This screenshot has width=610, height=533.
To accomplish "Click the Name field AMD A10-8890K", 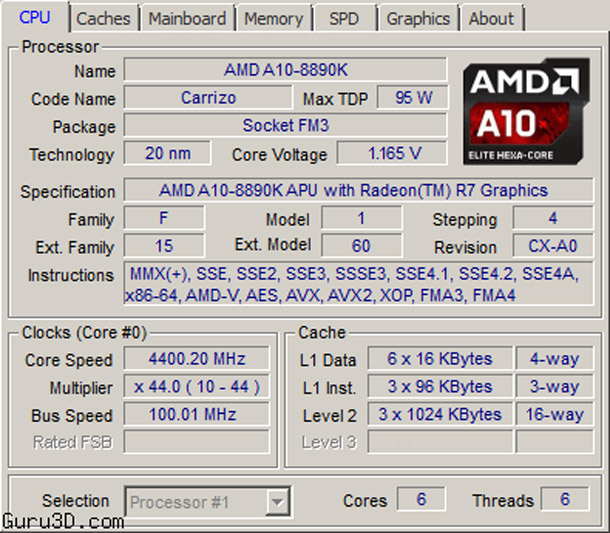I will (x=285, y=70).
